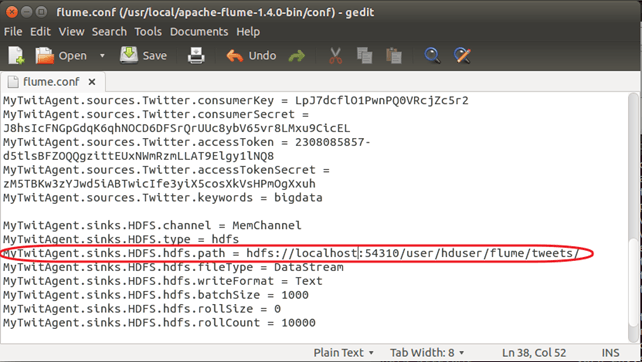
Task: Open Find with the magnifier icon
Action: pyautogui.click(x=432, y=55)
